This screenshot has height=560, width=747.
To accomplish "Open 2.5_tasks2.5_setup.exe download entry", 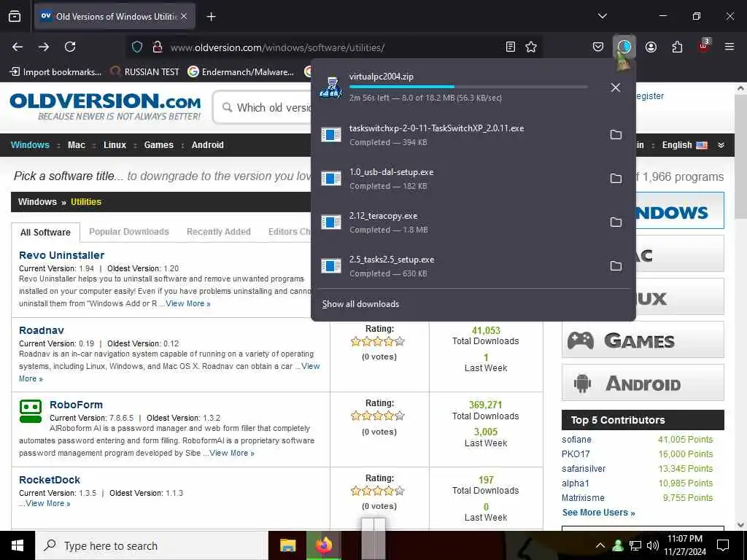I will click(457, 266).
